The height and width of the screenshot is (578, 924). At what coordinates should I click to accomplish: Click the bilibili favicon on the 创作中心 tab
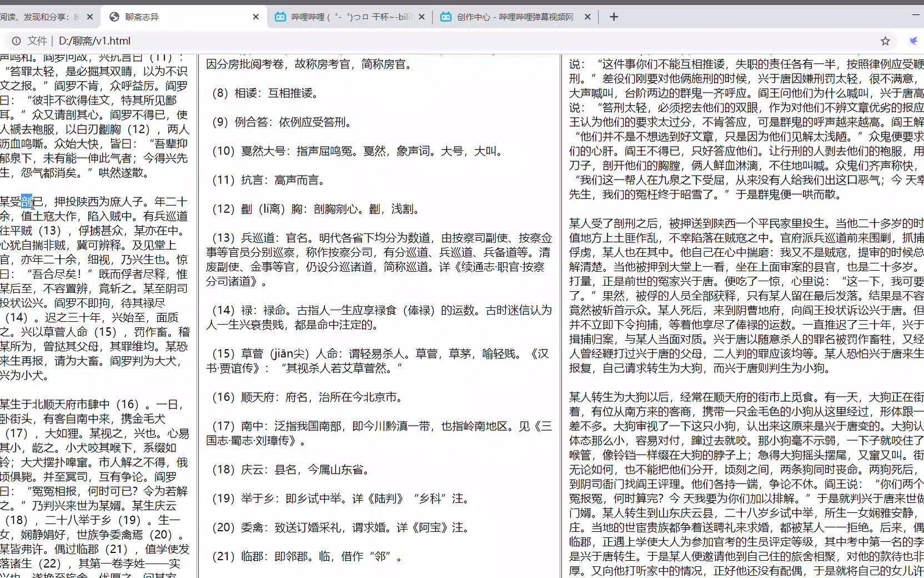pos(446,17)
